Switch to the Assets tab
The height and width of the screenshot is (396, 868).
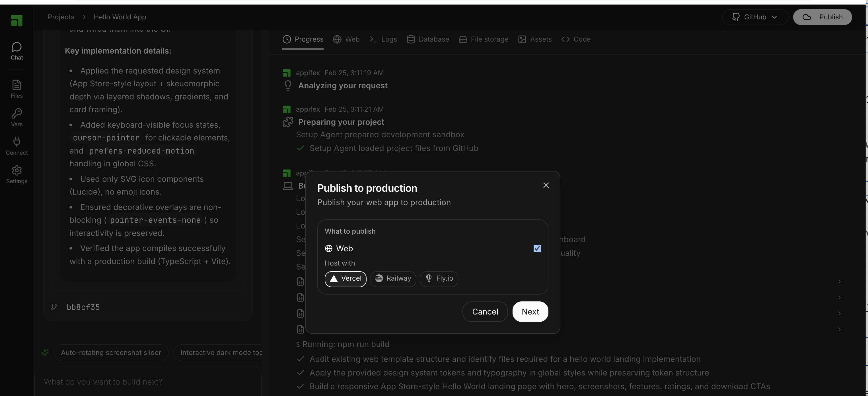click(x=535, y=39)
